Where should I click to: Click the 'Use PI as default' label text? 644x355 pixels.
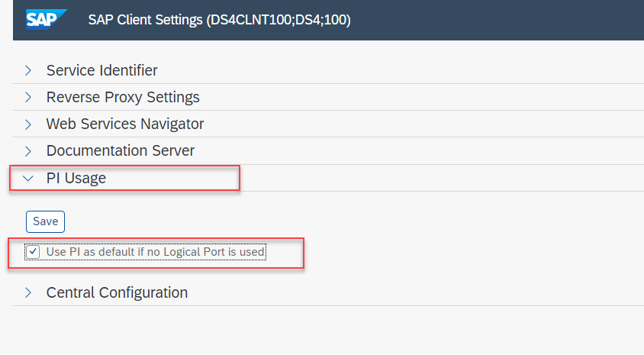click(156, 252)
